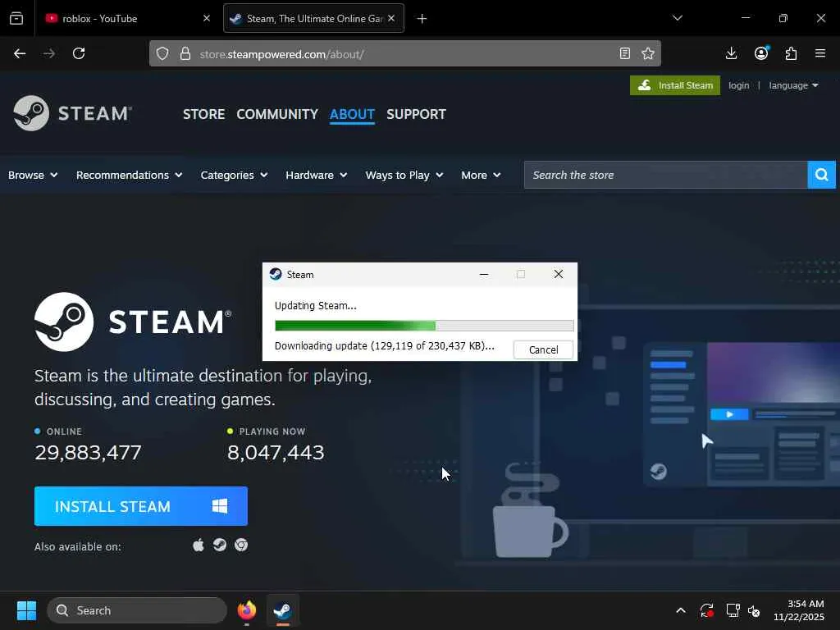Image resolution: width=840 pixels, height=630 pixels.
Task: Open the COMMUNITY section
Action: 277,114
